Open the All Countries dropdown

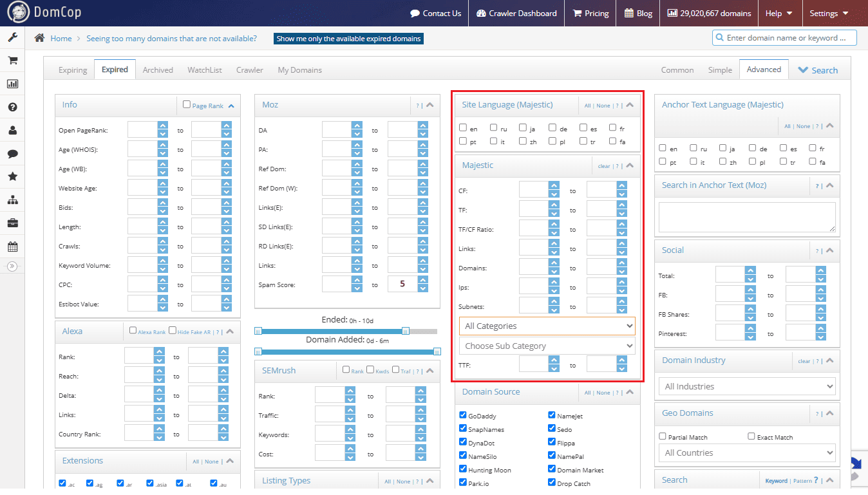point(747,453)
